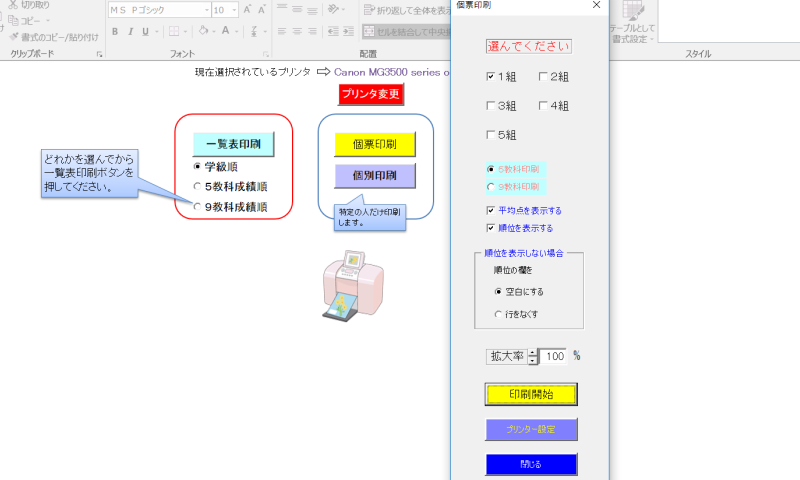The width and height of the screenshot is (800, 480).
Task: Click the Orientation (text angle) icon
Action: click(x=333, y=9)
